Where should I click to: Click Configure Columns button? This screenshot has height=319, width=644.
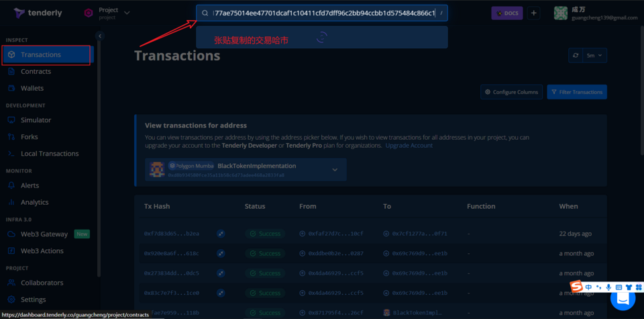point(511,92)
